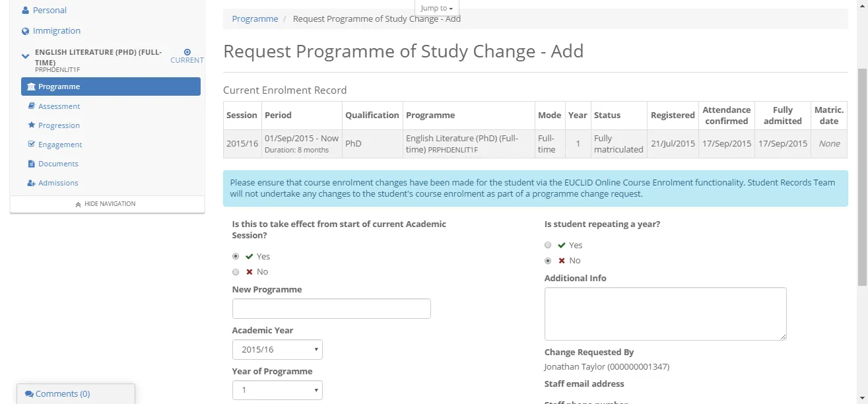Image resolution: width=868 pixels, height=404 pixels.
Task: Open Documents via the document icon
Action: coord(31,163)
